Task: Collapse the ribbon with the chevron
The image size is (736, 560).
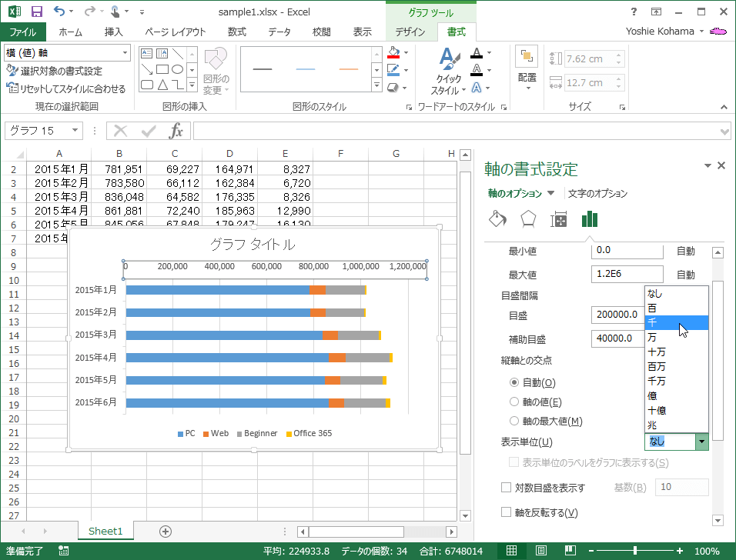Action: [724, 108]
